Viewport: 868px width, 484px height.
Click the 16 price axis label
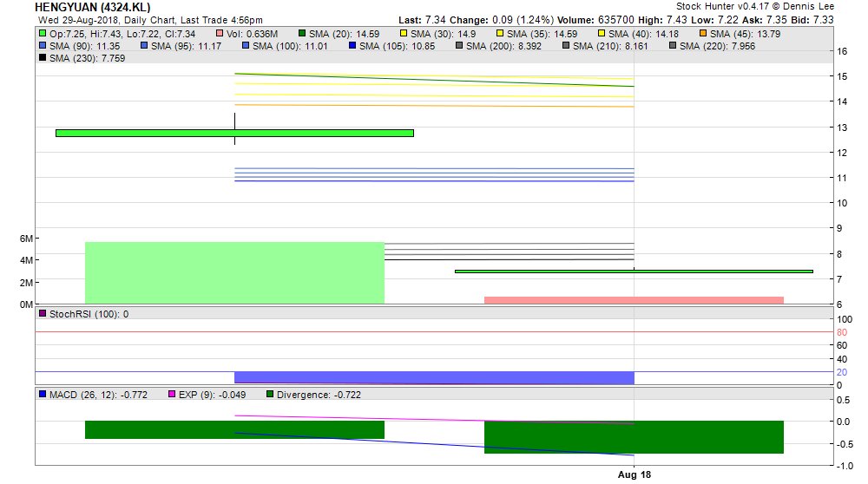tap(842, 51)
